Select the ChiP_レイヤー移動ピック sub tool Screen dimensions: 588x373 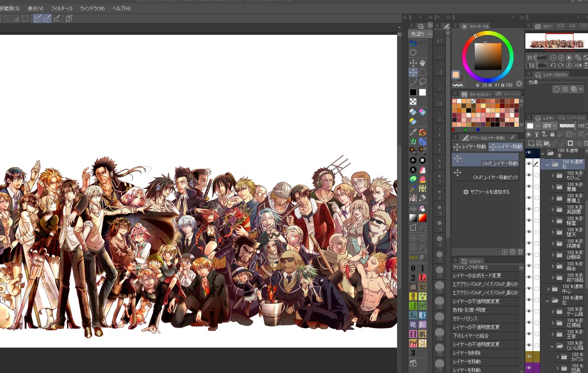pos(486,174)
